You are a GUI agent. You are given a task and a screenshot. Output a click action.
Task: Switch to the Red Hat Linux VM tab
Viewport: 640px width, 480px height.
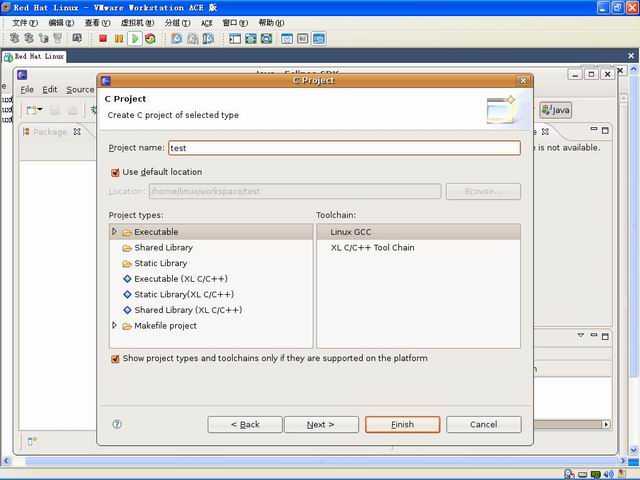[34, 56]
